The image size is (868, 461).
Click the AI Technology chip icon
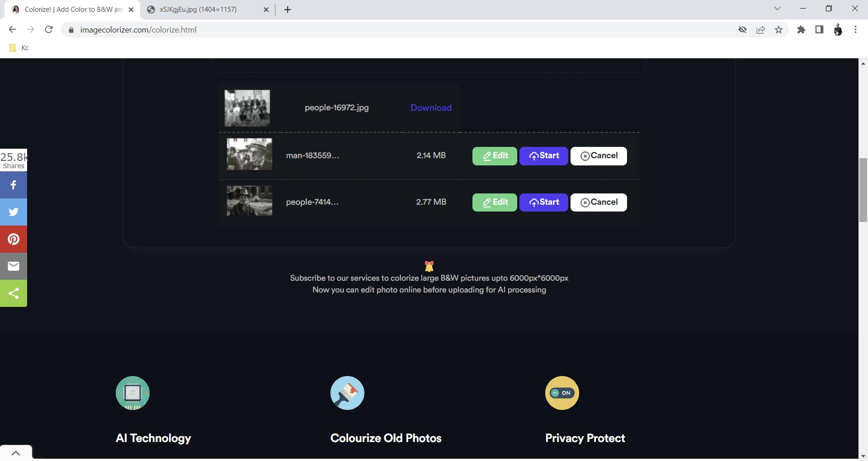tap(132, 393)
